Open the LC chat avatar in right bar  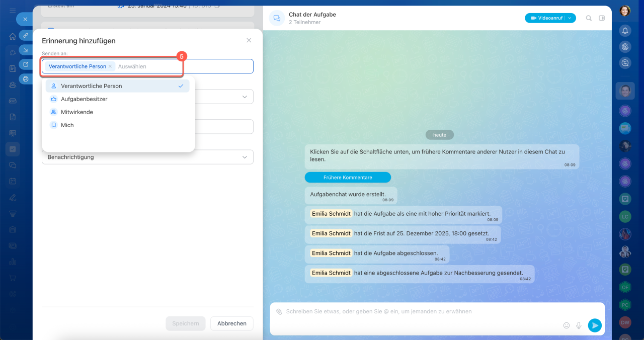(x=625, y=217)
